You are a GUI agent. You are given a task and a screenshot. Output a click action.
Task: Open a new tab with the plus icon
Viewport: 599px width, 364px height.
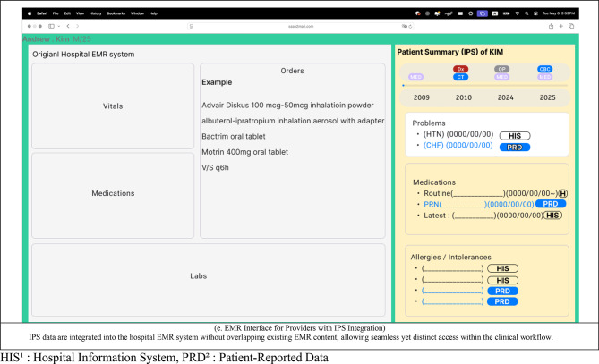tap(561, 26)
